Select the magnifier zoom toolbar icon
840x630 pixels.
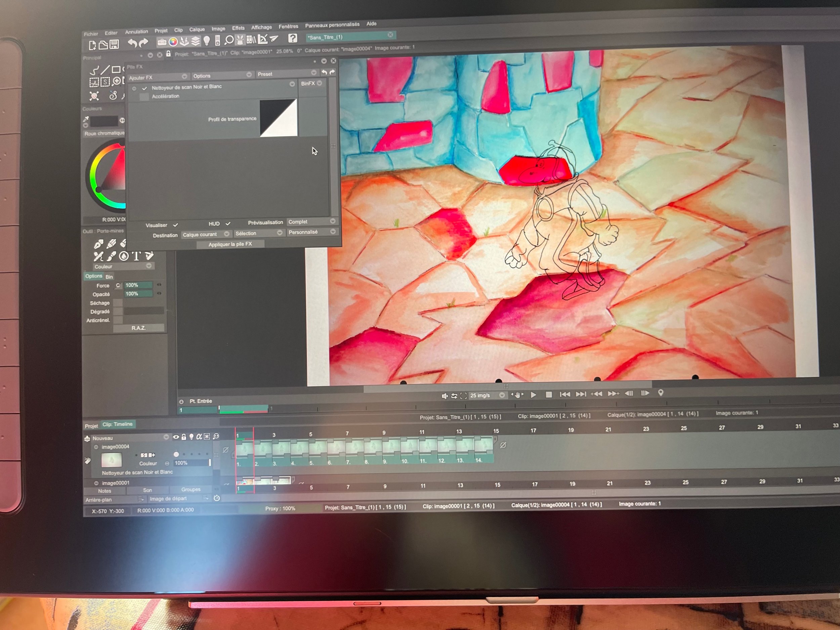pos(229,40)
